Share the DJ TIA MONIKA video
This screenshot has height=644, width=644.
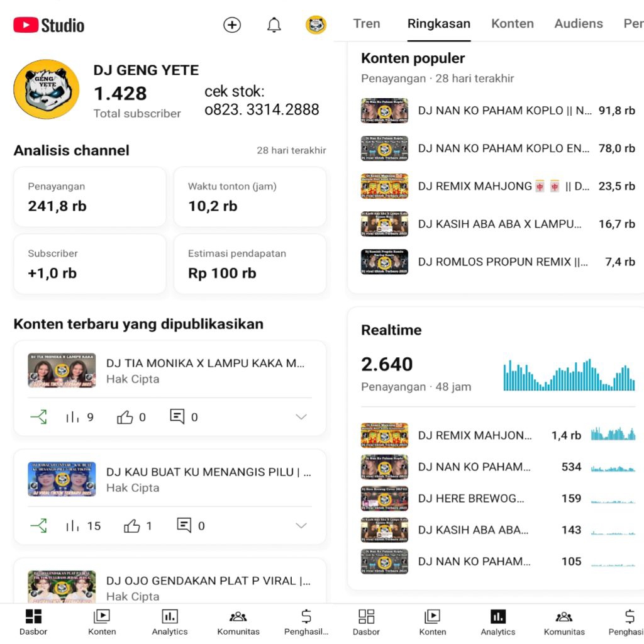38,416
